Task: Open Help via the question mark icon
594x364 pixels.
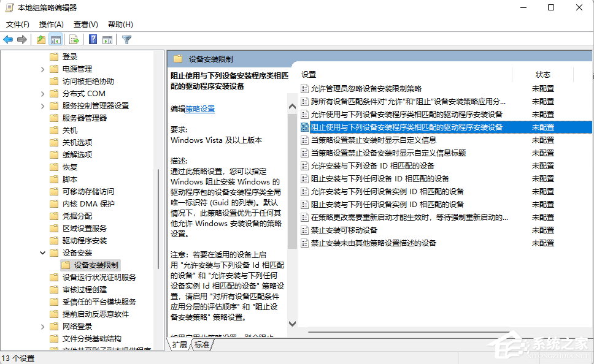Action: [93, 39]
